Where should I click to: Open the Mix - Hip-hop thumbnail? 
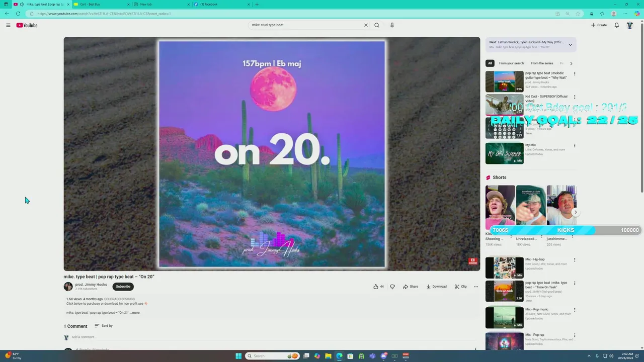click(504, 267)
